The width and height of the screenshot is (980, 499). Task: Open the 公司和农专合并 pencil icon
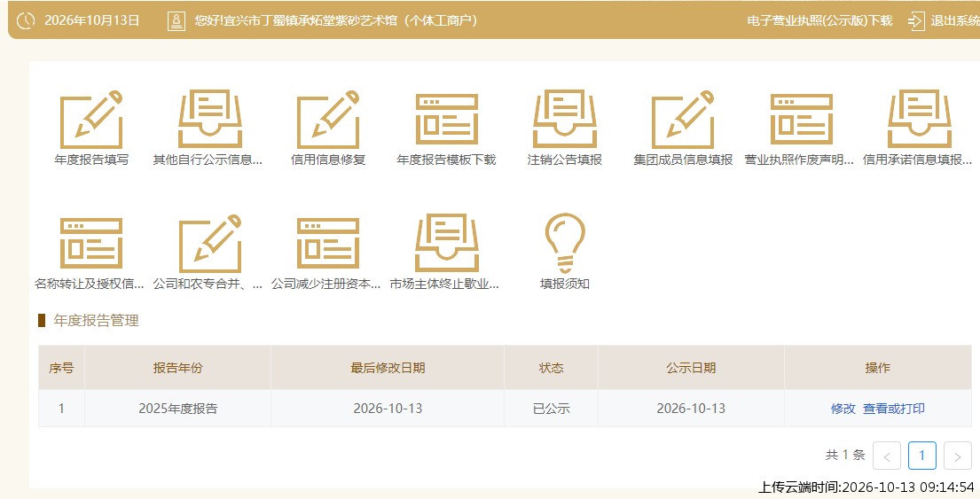tap(209, 243)
